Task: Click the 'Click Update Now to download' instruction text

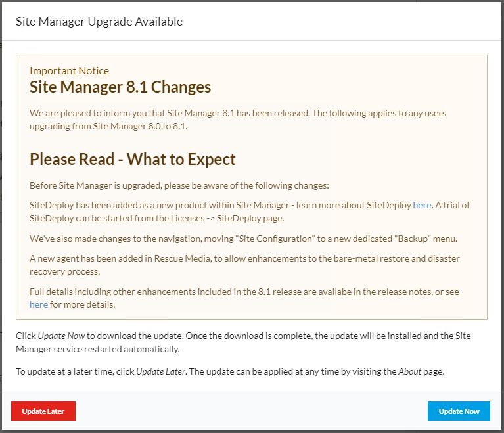Action: [243, 342]
